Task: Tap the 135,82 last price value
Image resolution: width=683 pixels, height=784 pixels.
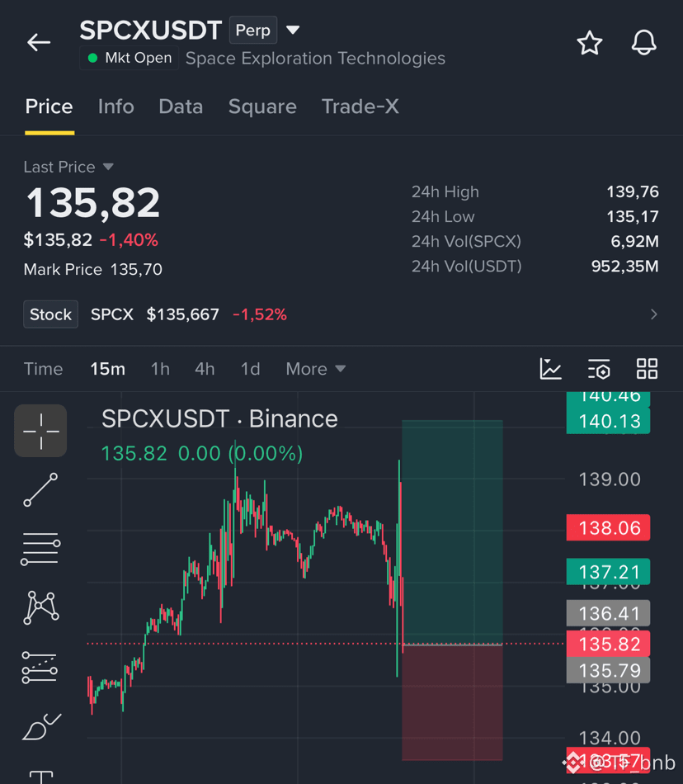Action: pyautogui.click(x=93, y=202)
